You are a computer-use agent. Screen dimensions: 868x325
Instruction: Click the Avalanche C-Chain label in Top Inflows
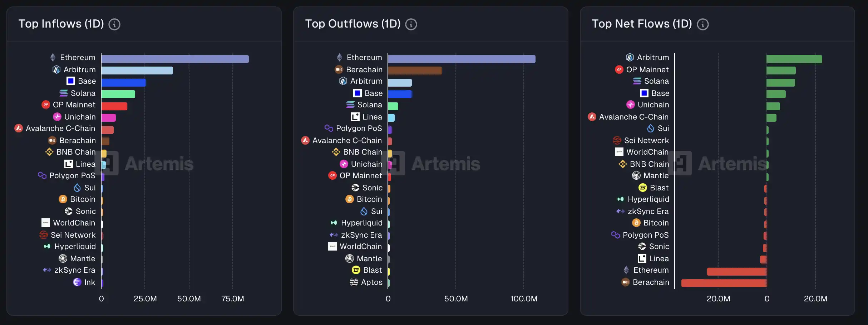tap(60, 128)
